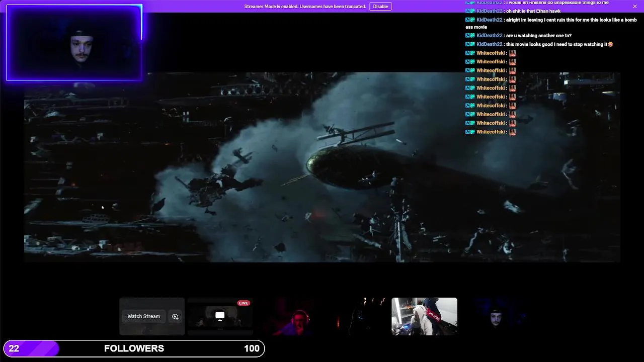Click the streamer webcam overlay

click(x=74, y=43)
